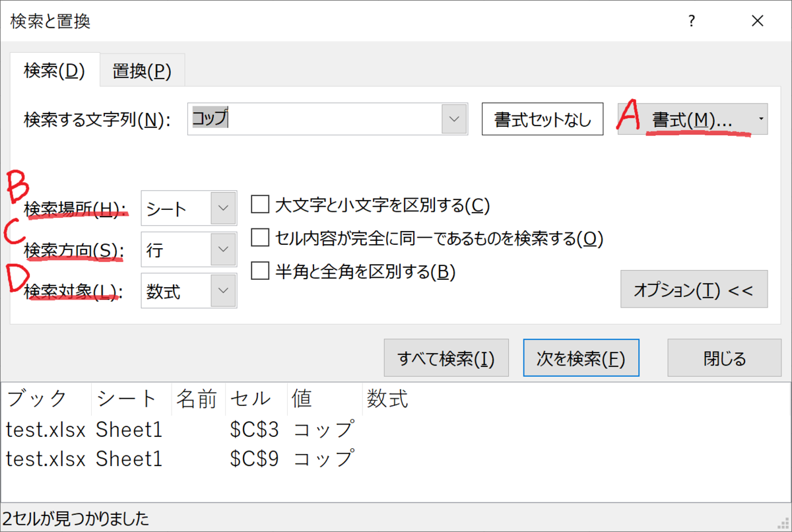The image size is (792, 532).
Task: Open the search string history dropdown
Action: click(454, 119)
